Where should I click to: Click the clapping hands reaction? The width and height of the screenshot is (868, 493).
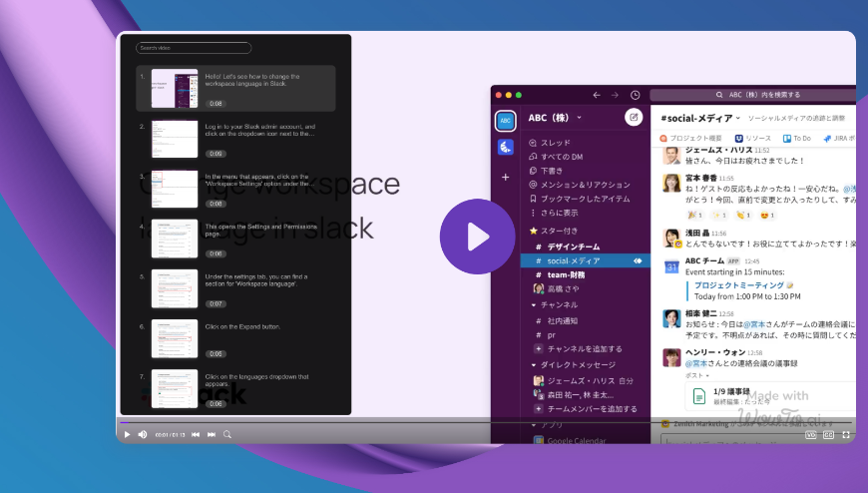coord(743,215)
